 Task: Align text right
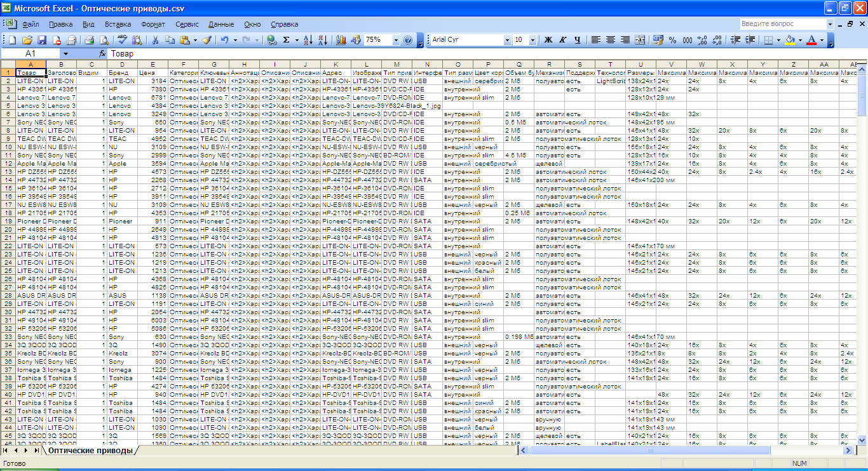pos(625,40)
